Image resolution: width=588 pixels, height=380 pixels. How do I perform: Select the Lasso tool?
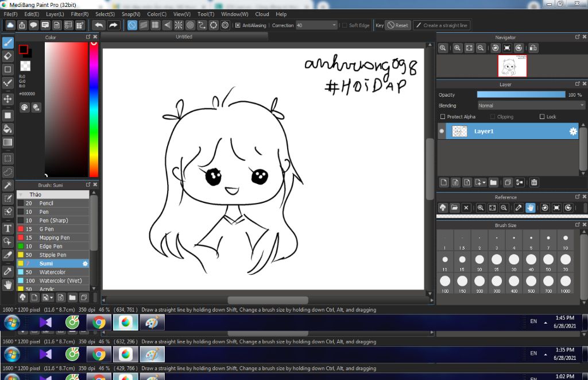(8, 172)
